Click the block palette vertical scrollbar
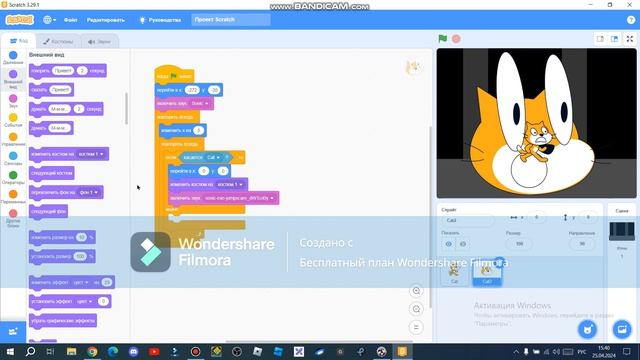 (127, 109)
